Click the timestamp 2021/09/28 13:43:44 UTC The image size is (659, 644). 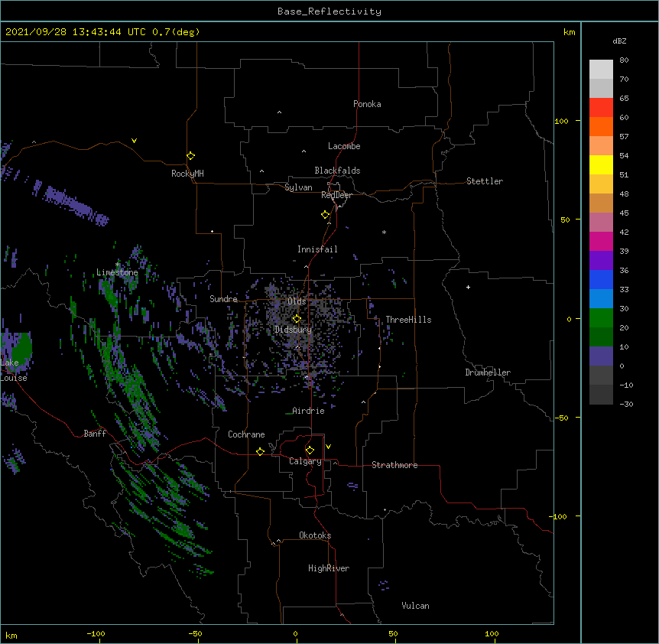pyautogui.click(x=76, y=32)
